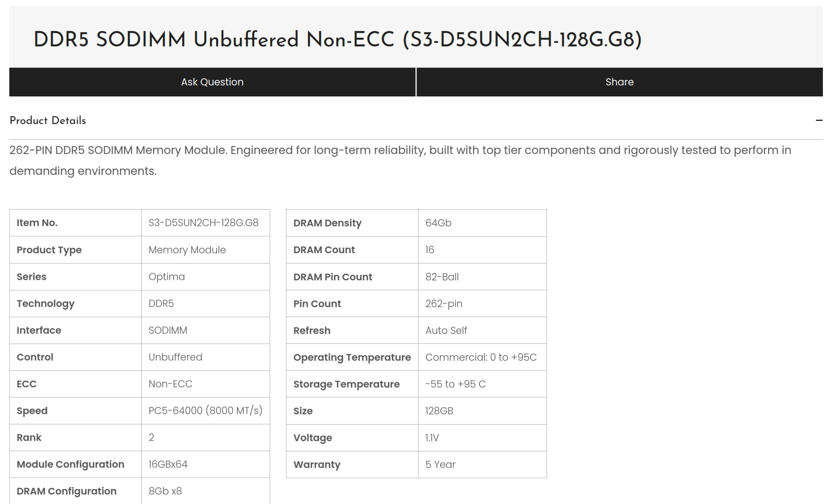Click the Storage Temperature value cell
This screenshot has width=826, height=504.
(482, 384)
